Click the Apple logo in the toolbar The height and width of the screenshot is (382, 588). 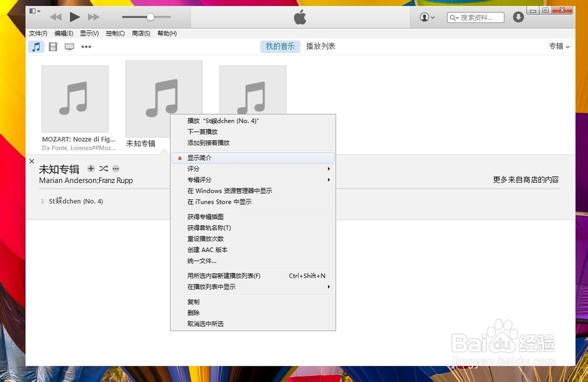pos(299,16)
